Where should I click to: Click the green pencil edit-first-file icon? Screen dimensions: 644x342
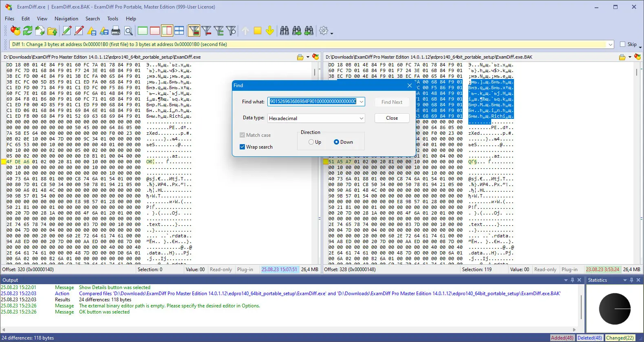(x=67, y=31)
